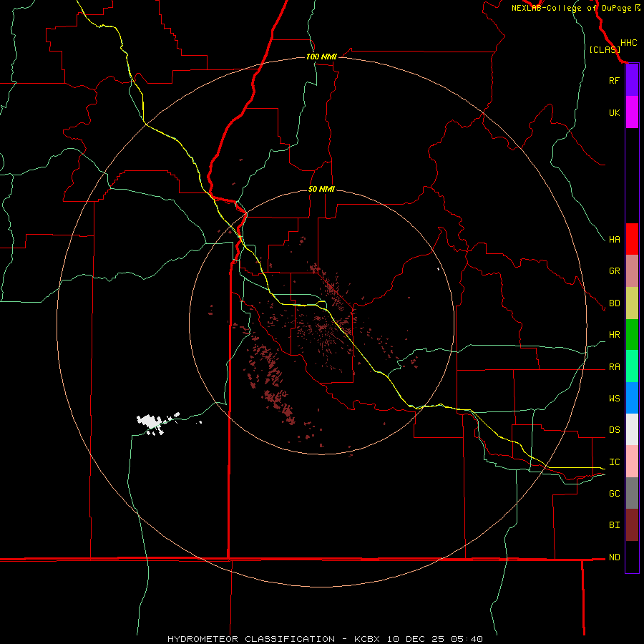Click the "HA" legend label
644x644 pixels.
tap(614, 240)
